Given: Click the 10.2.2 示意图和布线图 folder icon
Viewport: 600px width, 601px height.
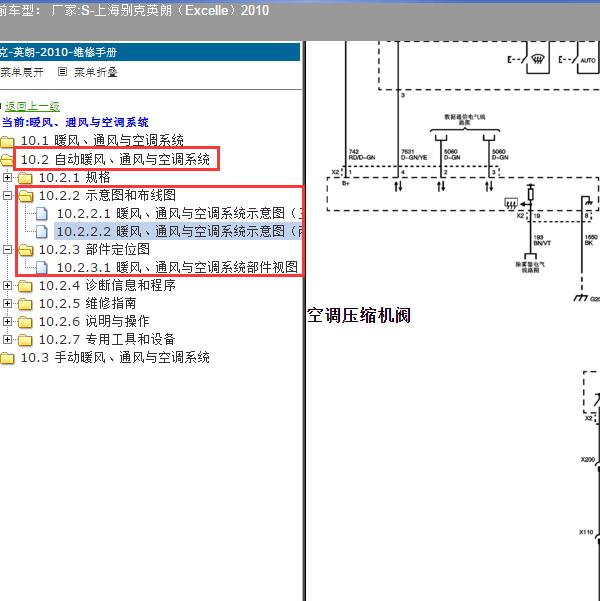Looking at the screenshot, I should [x=25, y=196].
